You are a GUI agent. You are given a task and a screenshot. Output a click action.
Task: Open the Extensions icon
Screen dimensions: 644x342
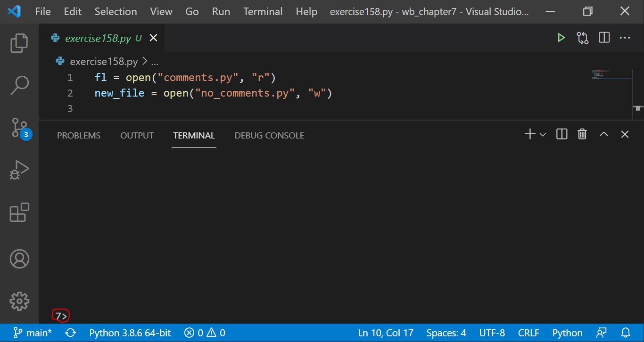[19, 213]
